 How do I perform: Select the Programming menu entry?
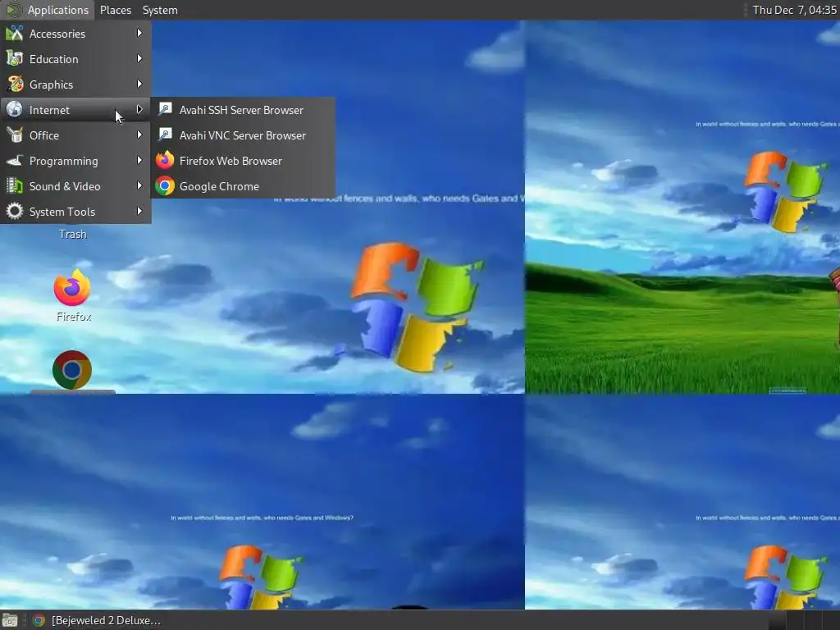(x=75, y=161)
